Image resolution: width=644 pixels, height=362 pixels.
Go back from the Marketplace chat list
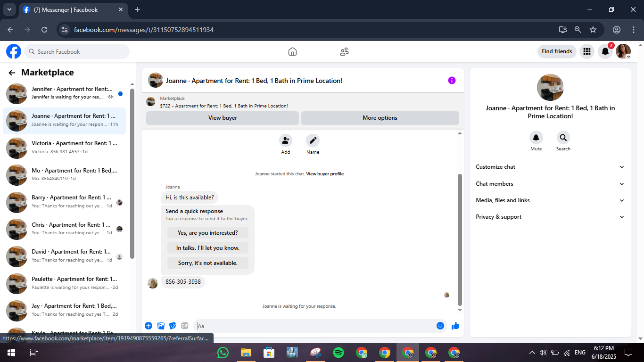pos(12,73)
